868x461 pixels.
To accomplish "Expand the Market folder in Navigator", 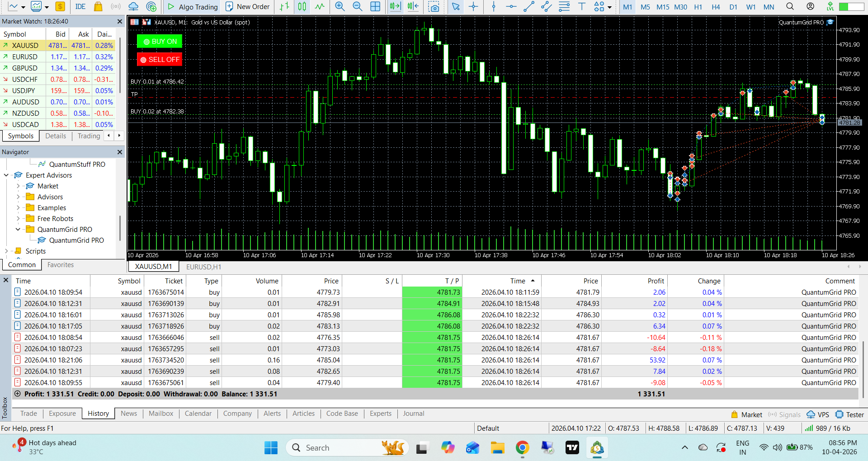I will 18,186.
